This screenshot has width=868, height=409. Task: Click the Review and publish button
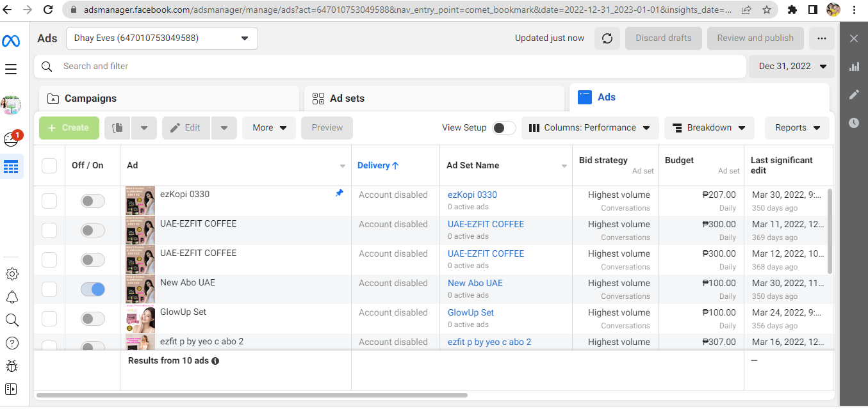pyautogui.click(x=755, y=38)
